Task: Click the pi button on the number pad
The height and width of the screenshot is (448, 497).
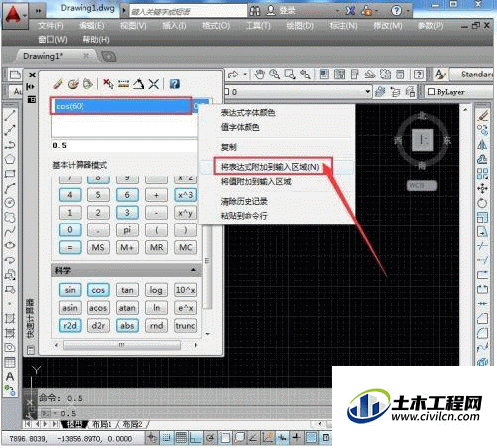Action: [x=127, y=230]
